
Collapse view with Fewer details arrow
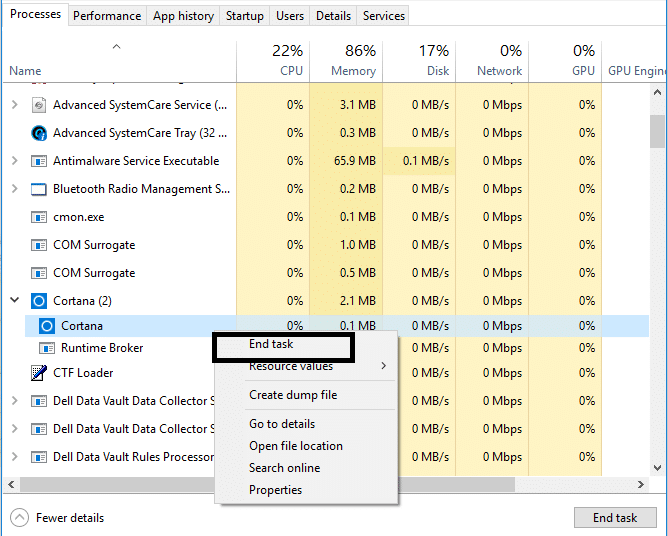20,518
